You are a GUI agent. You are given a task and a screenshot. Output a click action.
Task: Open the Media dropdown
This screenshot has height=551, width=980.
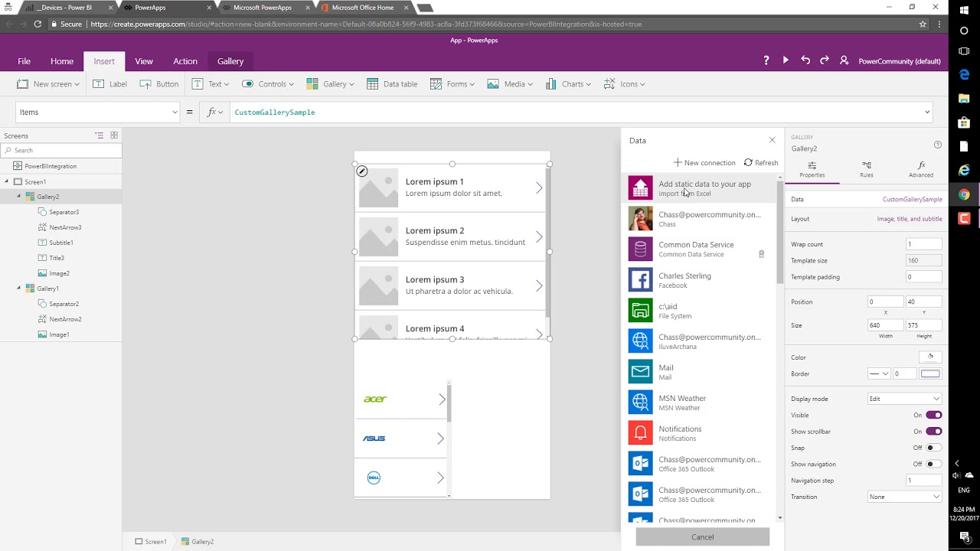(x=510, y=84)
